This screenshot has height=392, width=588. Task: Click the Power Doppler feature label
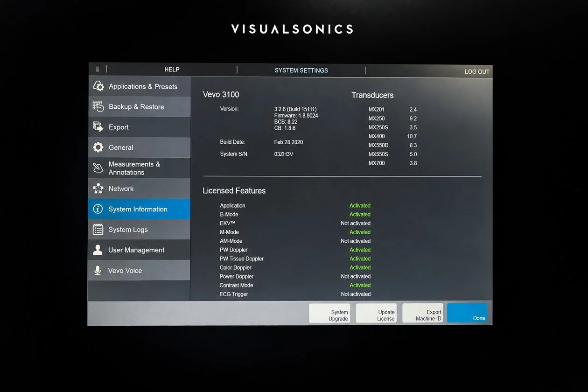pos(237,277)
